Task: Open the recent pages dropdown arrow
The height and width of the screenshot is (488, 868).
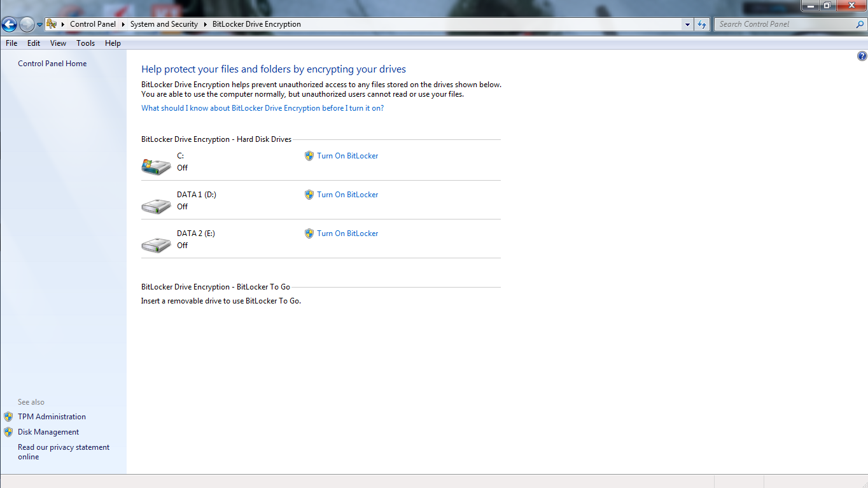Action: point(39,25)
